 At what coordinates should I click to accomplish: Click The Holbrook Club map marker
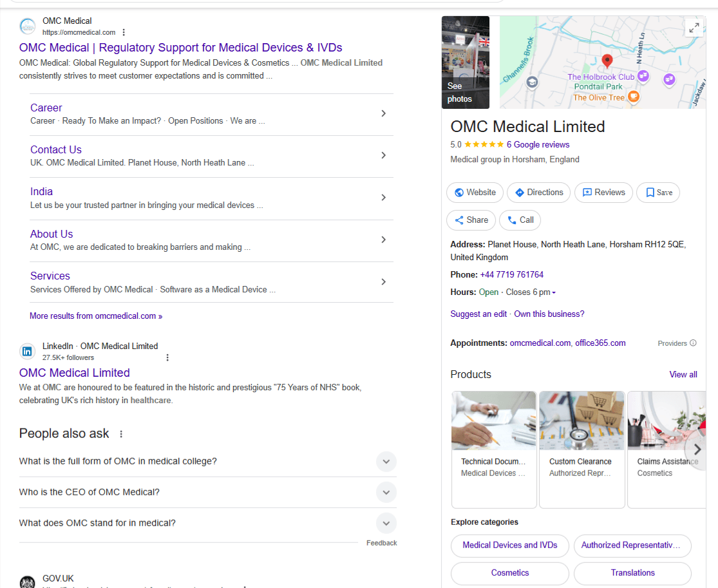643,75
